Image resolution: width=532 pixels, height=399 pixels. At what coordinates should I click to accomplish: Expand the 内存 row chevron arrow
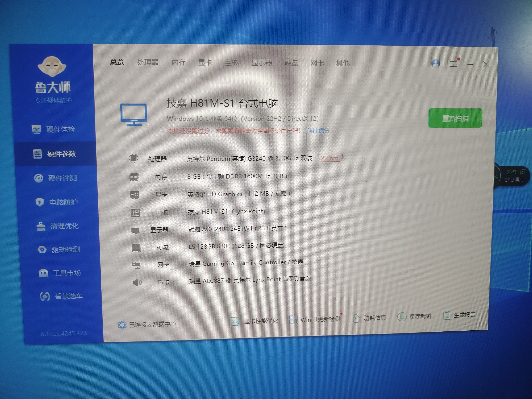pyautogui.click(x=474, y=173)
